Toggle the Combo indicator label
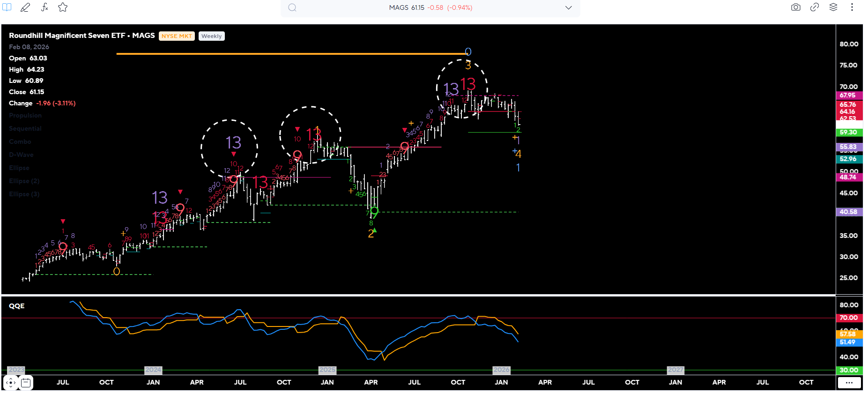 [x=20, y=142]
